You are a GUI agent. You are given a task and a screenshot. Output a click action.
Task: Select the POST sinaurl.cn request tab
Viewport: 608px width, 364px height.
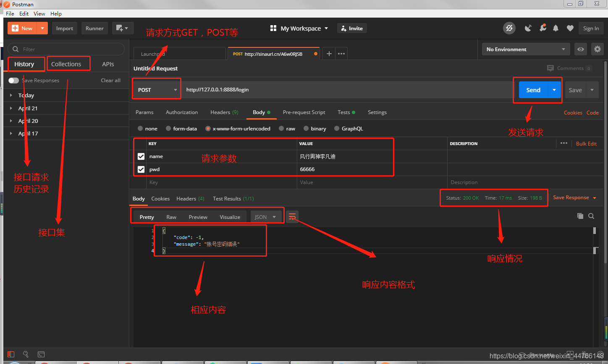pyautogui.click(x=273, y=54)
